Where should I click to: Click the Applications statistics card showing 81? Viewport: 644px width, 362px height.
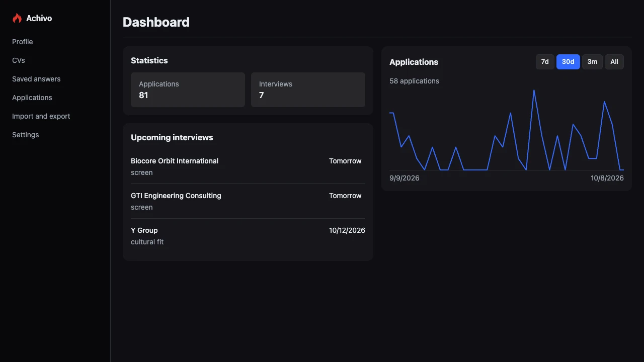[188, 89]
